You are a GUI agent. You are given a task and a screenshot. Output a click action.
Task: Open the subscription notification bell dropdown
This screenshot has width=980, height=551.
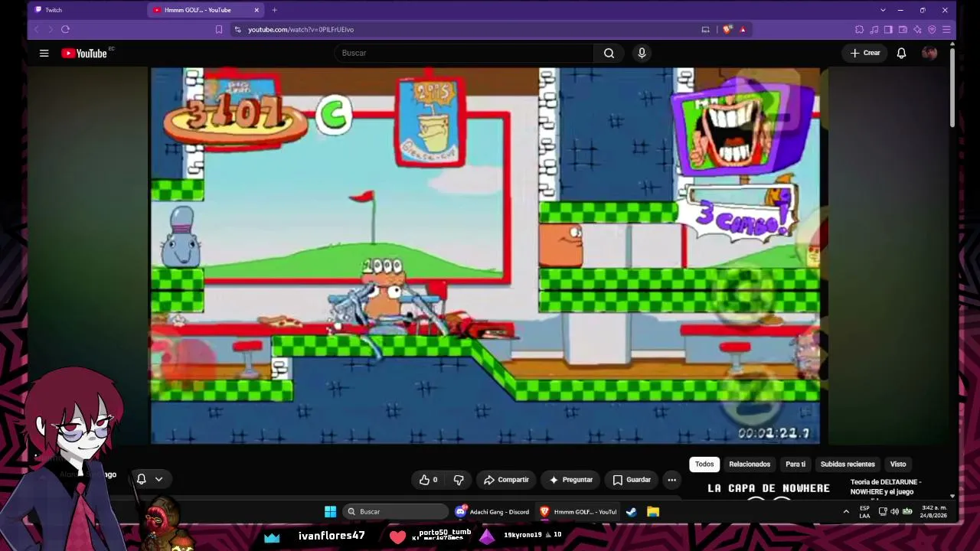pos(149,479)
